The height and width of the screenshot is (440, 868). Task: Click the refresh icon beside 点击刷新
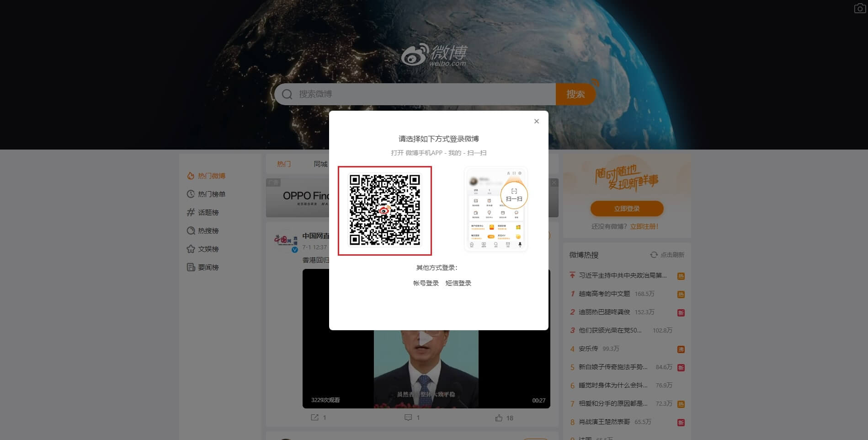(654, 255)
